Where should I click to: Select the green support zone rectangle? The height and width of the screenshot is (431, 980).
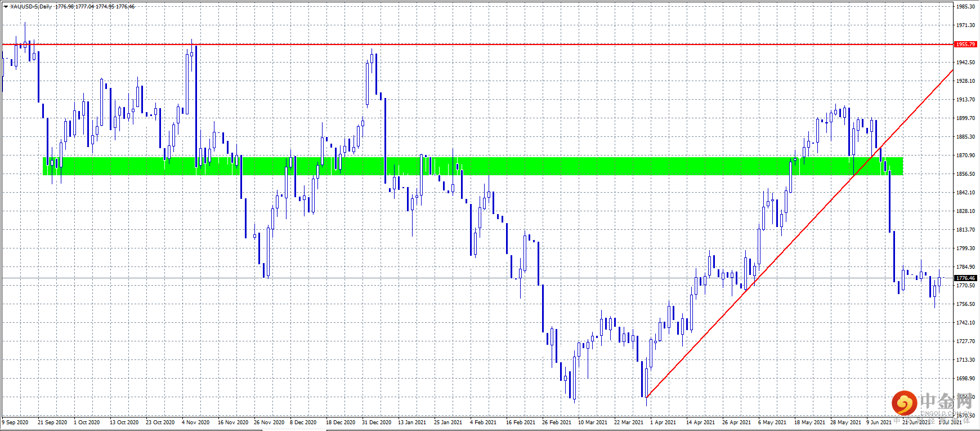473,166
